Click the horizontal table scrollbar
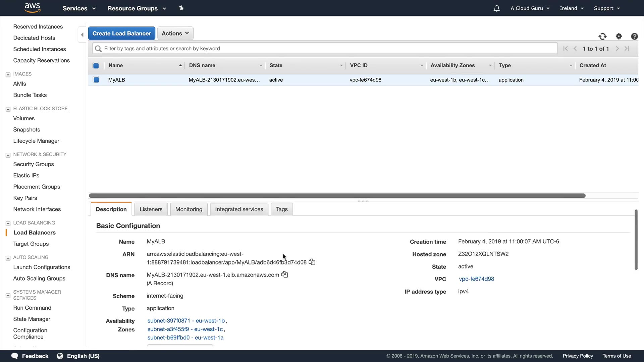This screenshot has height=362, width=644. (x=337, y=196)
